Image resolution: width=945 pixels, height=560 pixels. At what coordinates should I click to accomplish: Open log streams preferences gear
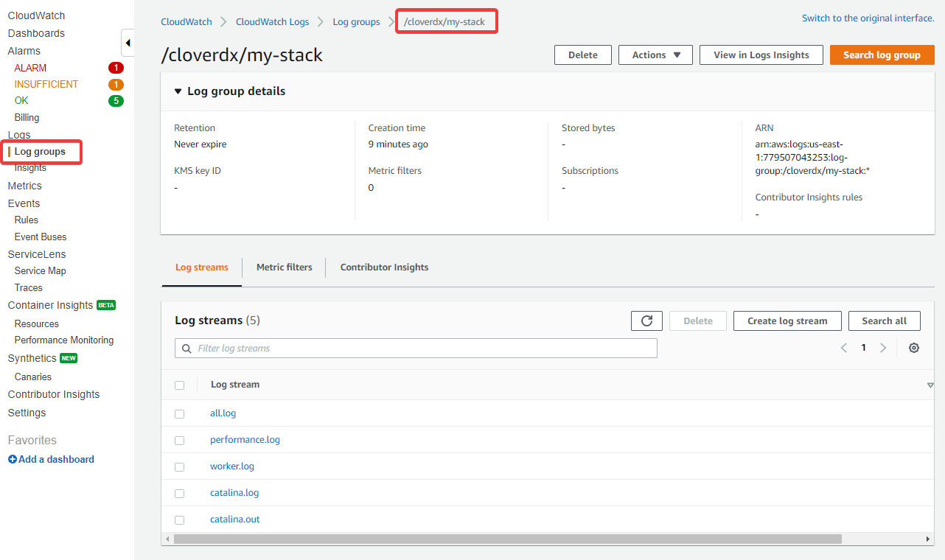pos(914,347)
